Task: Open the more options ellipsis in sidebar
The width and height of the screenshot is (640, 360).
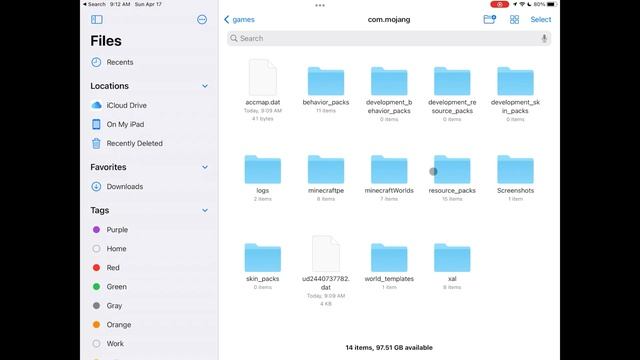Action: (202, 19)
